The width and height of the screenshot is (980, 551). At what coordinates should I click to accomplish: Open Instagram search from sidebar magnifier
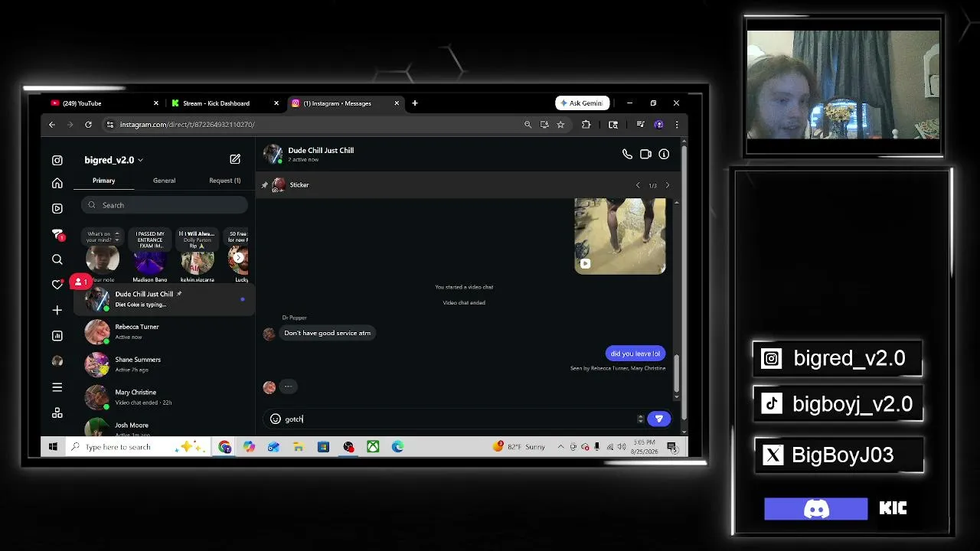point(57,259)
